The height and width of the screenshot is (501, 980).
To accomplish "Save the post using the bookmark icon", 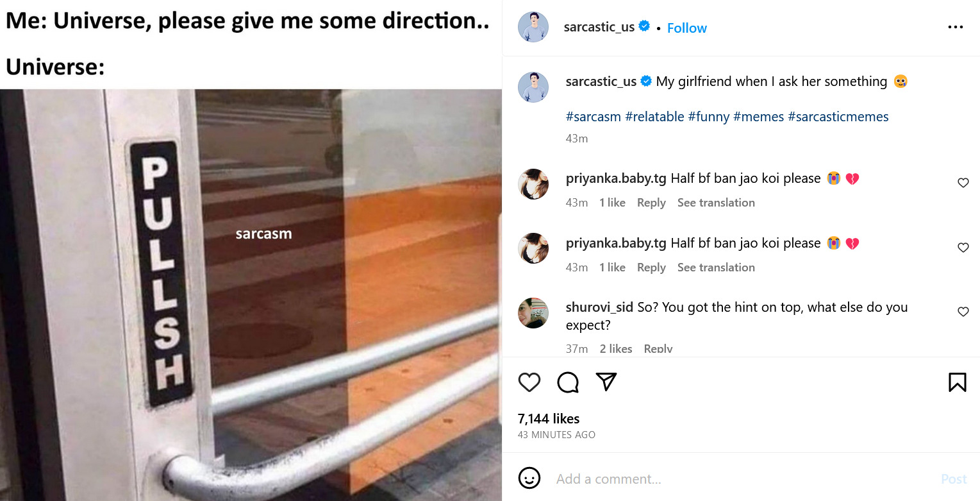I will click(x=956, y=382).
